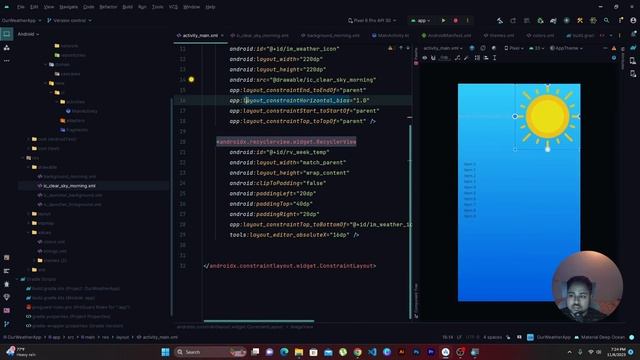Open the app run configuration dropdown
Image resolution: width=640 pixels, height=360 pixels.
421,20
